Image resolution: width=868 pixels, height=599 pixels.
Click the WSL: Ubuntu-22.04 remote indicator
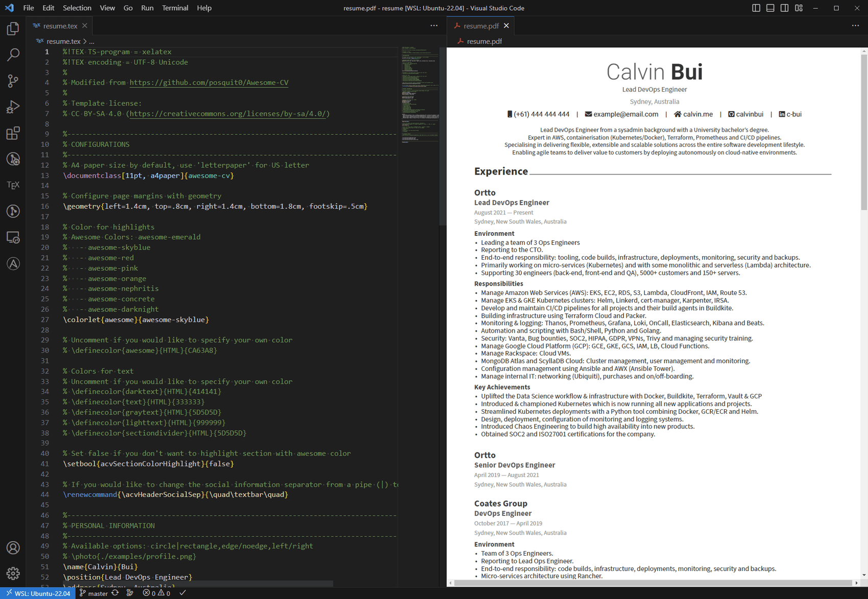coord(37,593)
